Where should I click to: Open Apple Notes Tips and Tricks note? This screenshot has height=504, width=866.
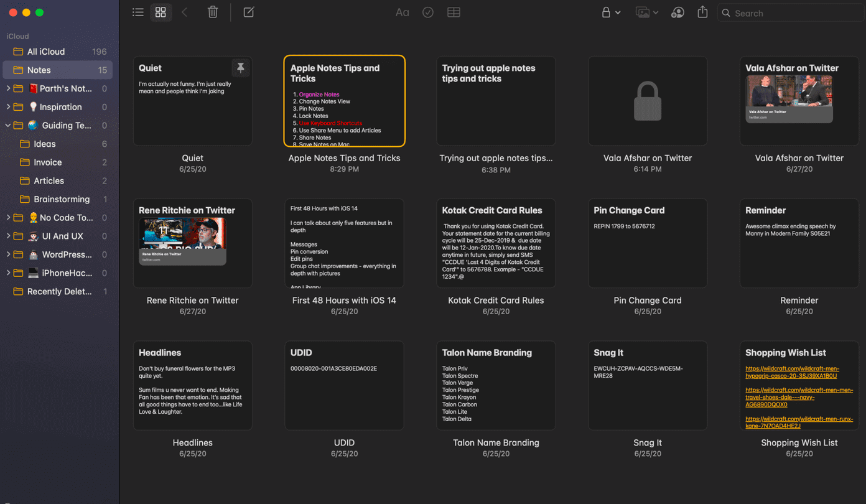[344, 101]
